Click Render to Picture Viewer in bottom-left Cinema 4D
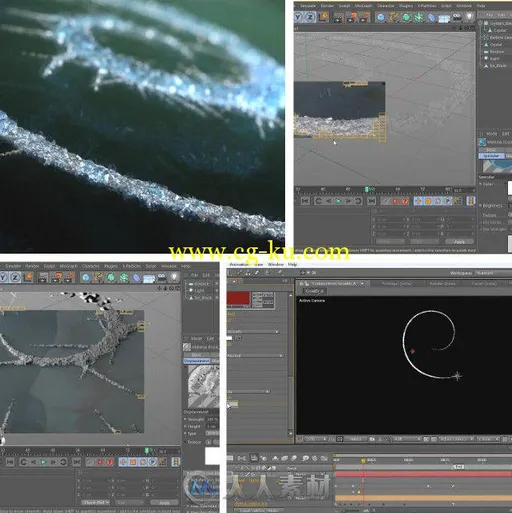512x513 pixels. [57, 277]
